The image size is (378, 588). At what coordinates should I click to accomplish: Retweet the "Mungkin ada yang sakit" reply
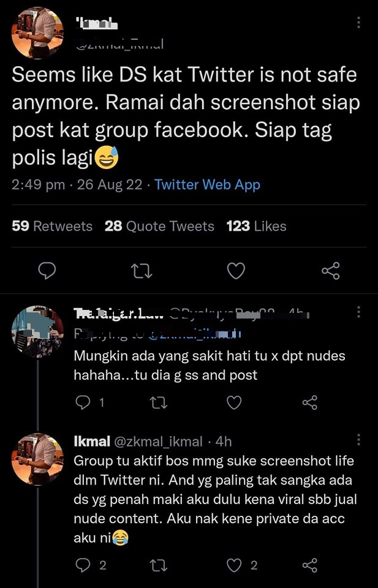(x=158, y=402)
